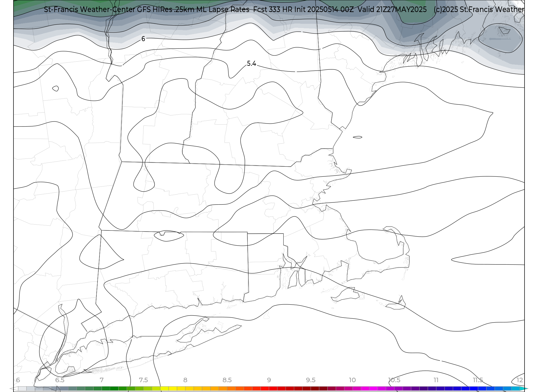Click the colorbar tick label 11
538x392 pixels.
tap(436, 380)
